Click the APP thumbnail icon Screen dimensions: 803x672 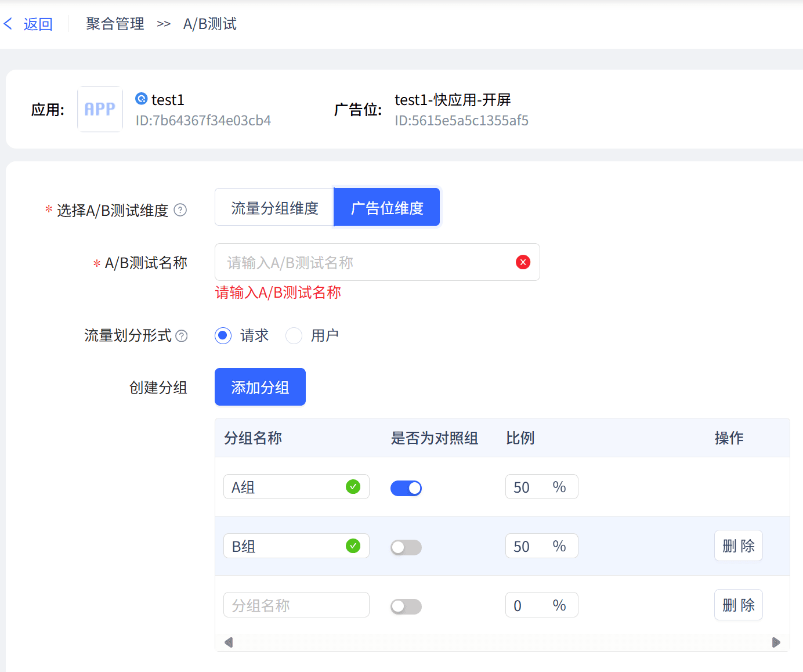click(100, 109)
